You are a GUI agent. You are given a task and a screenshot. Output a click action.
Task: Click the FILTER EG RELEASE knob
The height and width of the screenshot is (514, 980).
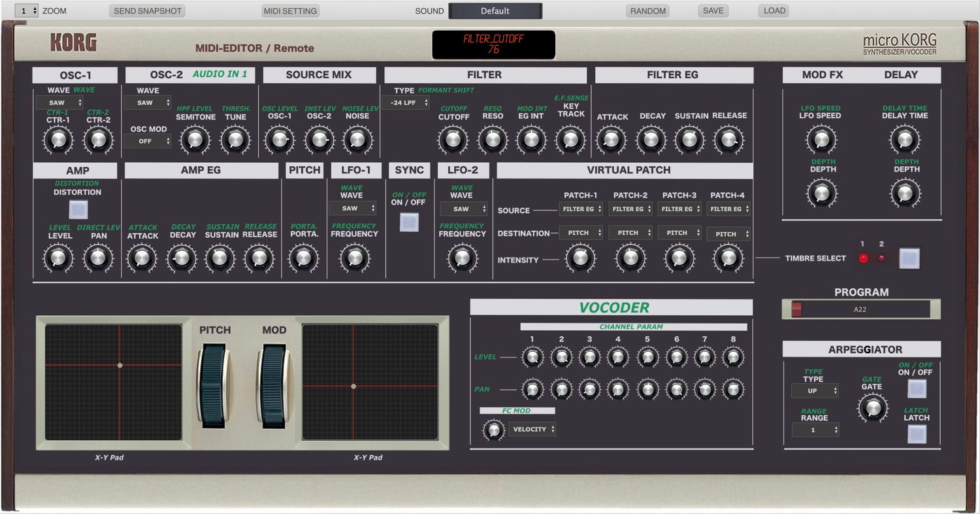(729, 139)
